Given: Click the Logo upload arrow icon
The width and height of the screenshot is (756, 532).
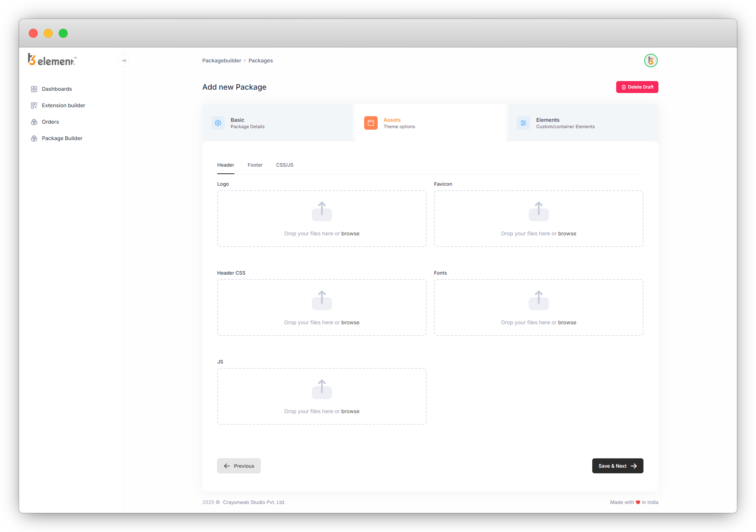Looking at the screenshot, I should [322, 211].
